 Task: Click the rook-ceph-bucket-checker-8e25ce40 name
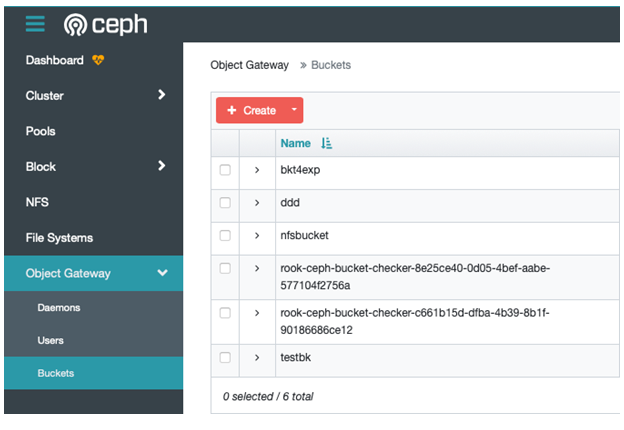tap(415, 277)
